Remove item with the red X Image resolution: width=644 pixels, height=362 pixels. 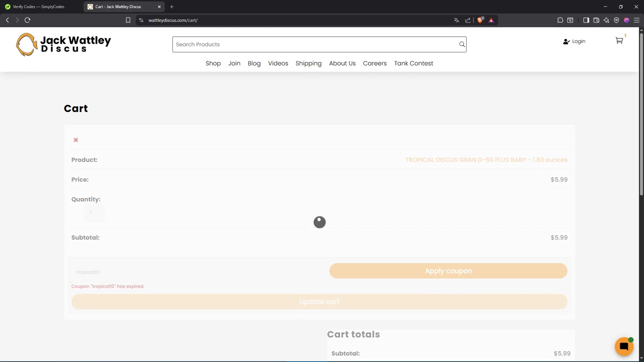pos(76,140)
